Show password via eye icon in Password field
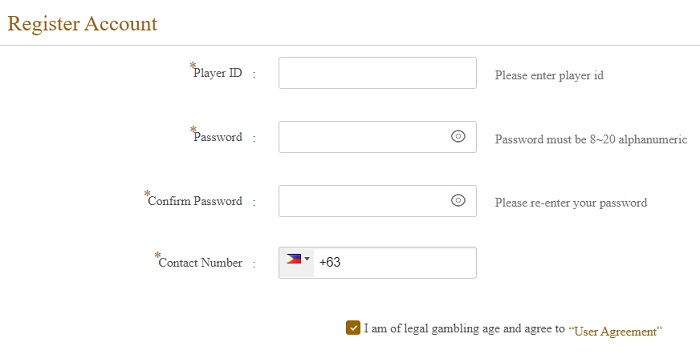The image size is (700, 362). (x=458, y=137)
